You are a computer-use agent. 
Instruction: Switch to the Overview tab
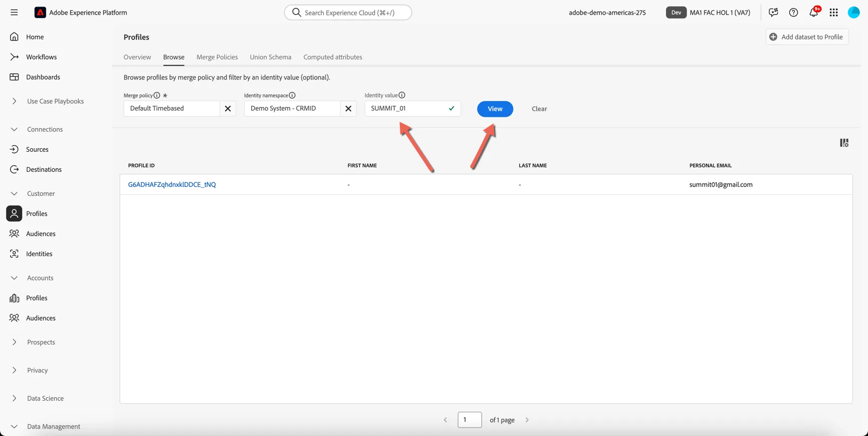[137, 57]
